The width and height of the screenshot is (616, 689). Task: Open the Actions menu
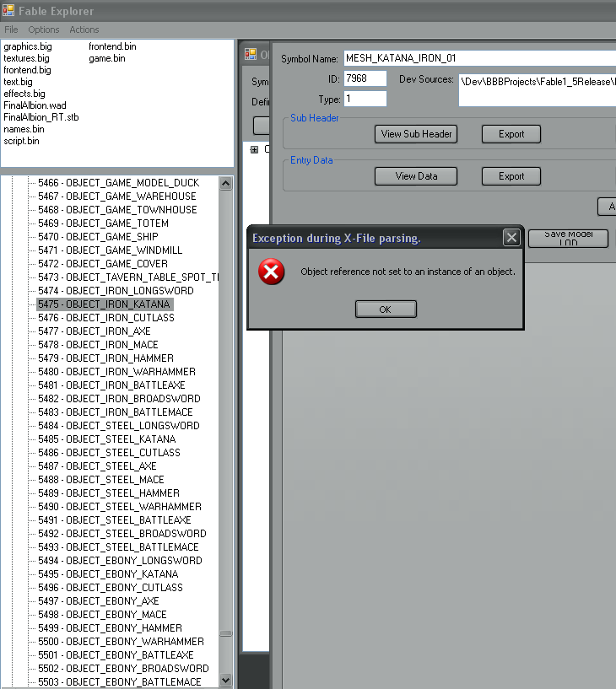point(84,30)
